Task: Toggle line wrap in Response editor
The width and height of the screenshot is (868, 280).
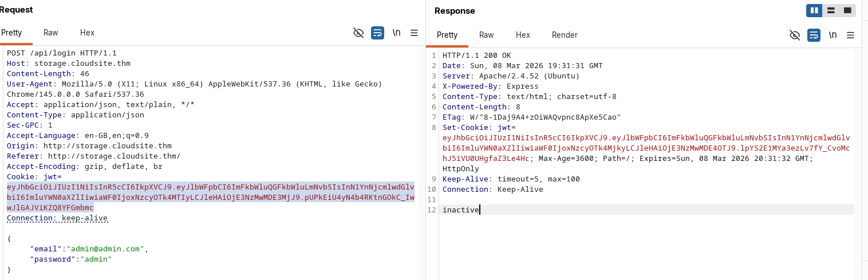Action: click(x=814, y=35)
